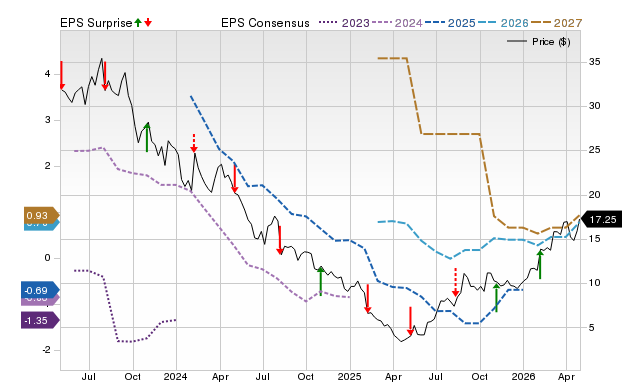Click the red surprise arrow near August 2024
The height and width of the screenshot is (382, 640).
point(280,240)
